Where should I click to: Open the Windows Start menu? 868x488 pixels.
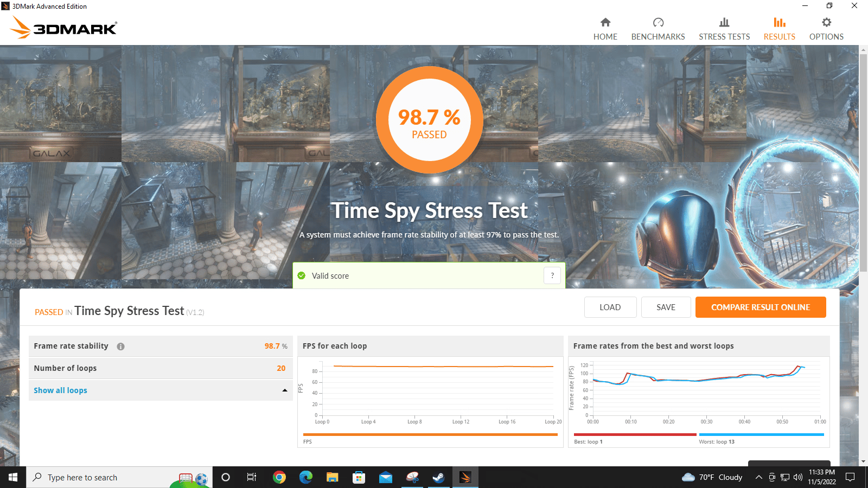(x=13, y=477)
